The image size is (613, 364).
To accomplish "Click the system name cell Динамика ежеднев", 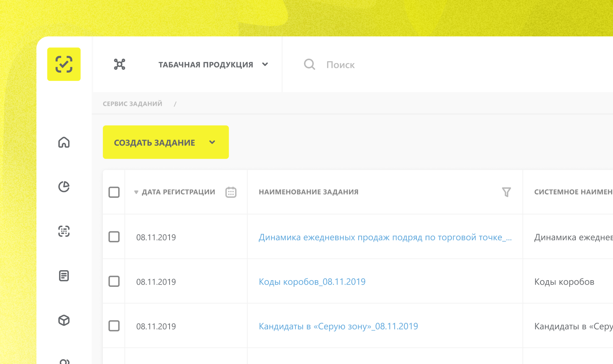I will tap(574, 237).
